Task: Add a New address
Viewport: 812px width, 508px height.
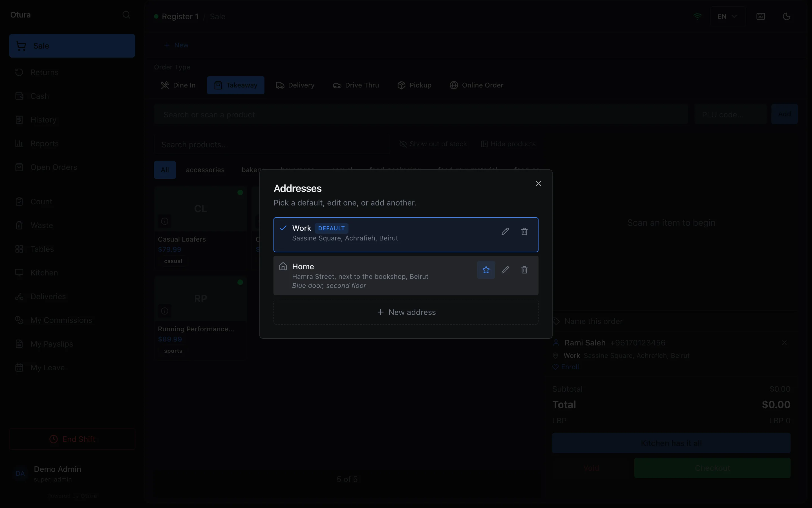Action: (406, 312)
